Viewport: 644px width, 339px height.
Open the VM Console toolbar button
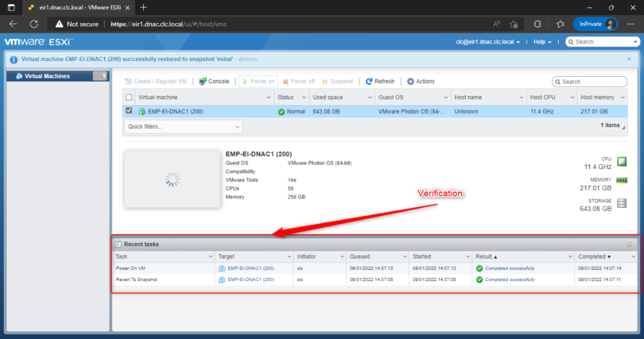(214, 81)
